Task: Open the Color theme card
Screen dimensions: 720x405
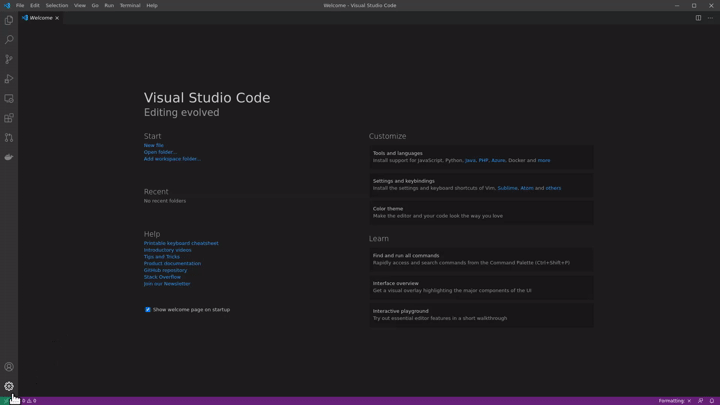Action: click(x=481, y=212)
